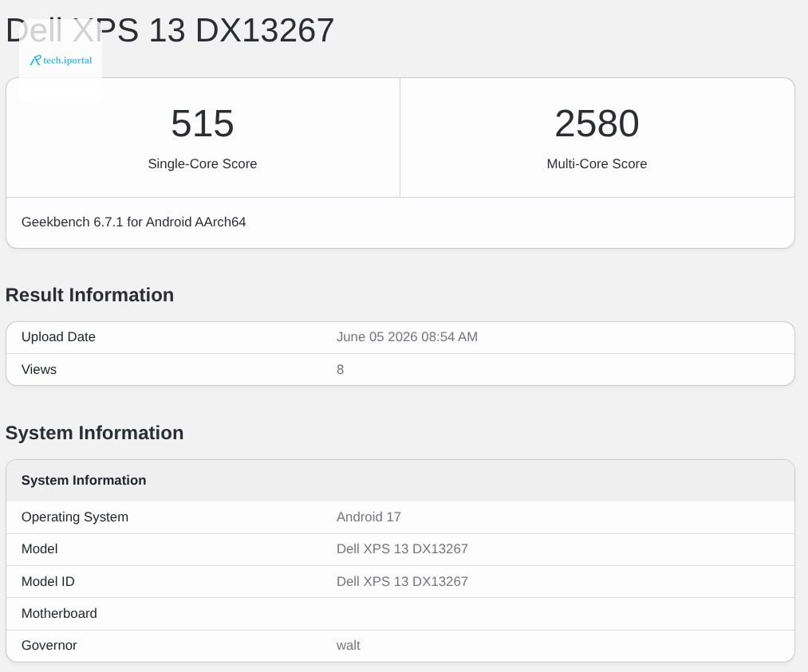This screenshot has height=672, width=808.
Task: Select the Model ID value Dell XPS 13 DX13267
Action: [x=402, y=581]
